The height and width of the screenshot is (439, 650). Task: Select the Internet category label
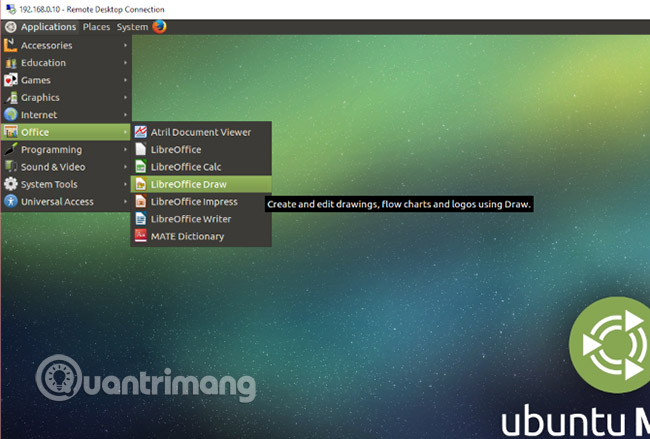tap(39, 114)
